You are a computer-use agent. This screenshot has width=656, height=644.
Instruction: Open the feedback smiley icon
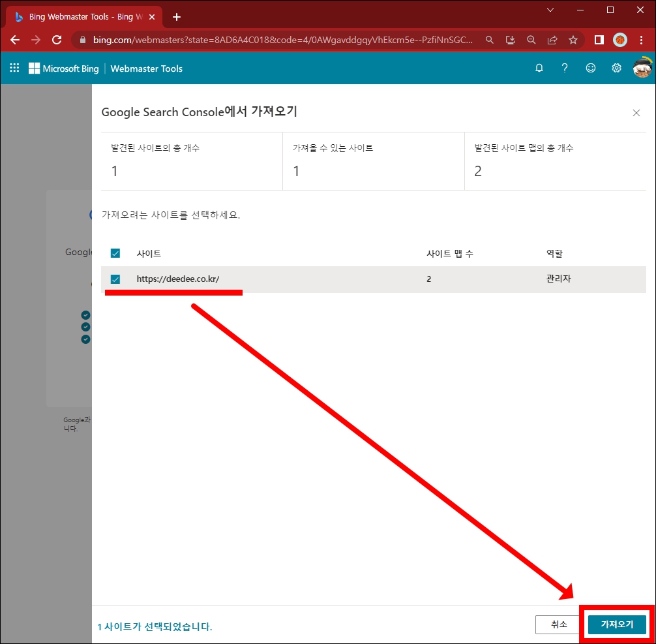591,68
